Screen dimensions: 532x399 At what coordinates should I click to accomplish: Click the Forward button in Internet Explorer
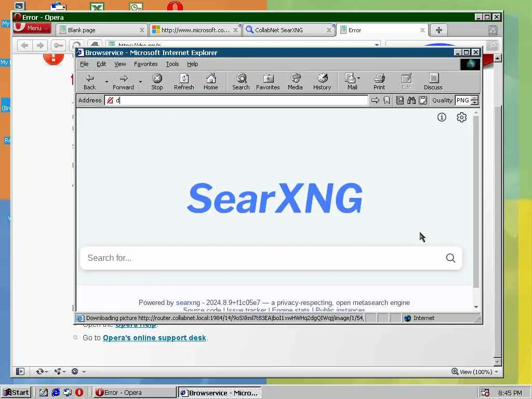(123, 82)
